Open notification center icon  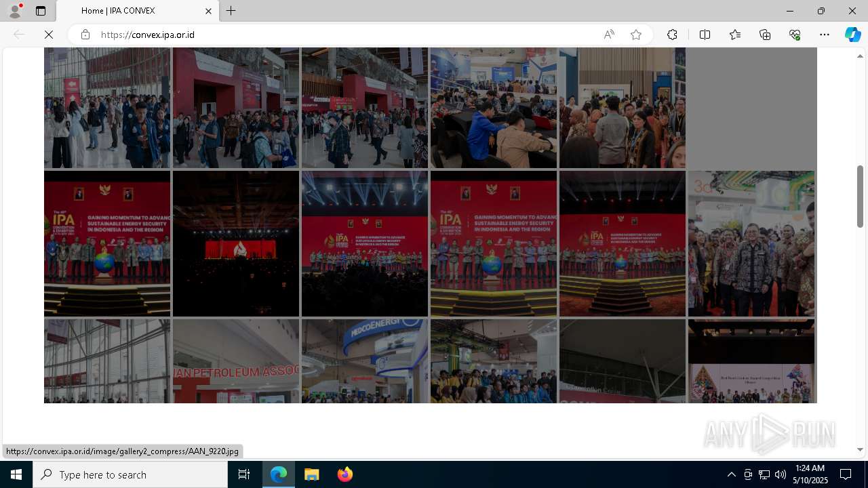point(846,474)
